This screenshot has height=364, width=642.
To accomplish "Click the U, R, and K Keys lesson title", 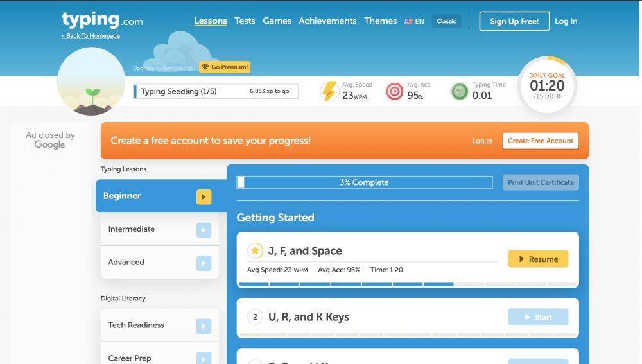I will click(309, 317).
